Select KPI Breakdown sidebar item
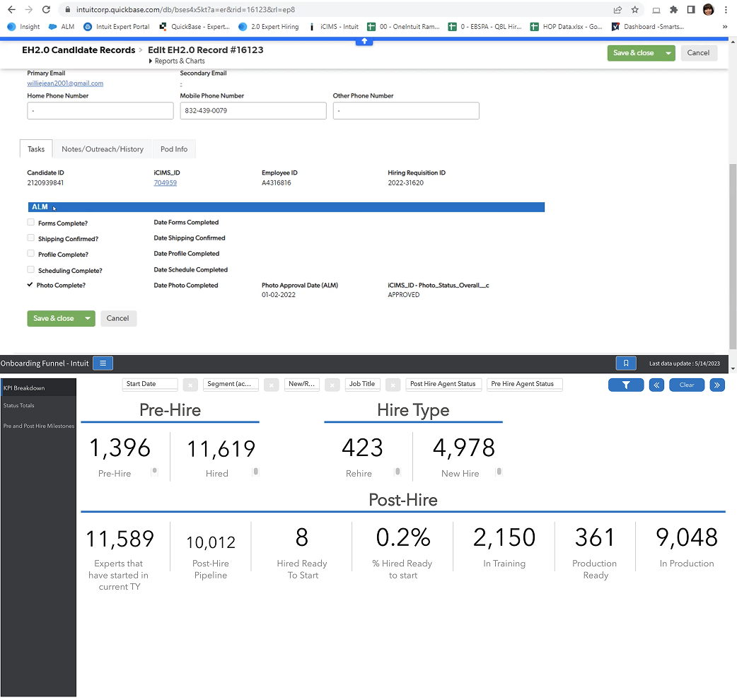The height and width of the screenshot is (700, 737). (x=38, y=388)
